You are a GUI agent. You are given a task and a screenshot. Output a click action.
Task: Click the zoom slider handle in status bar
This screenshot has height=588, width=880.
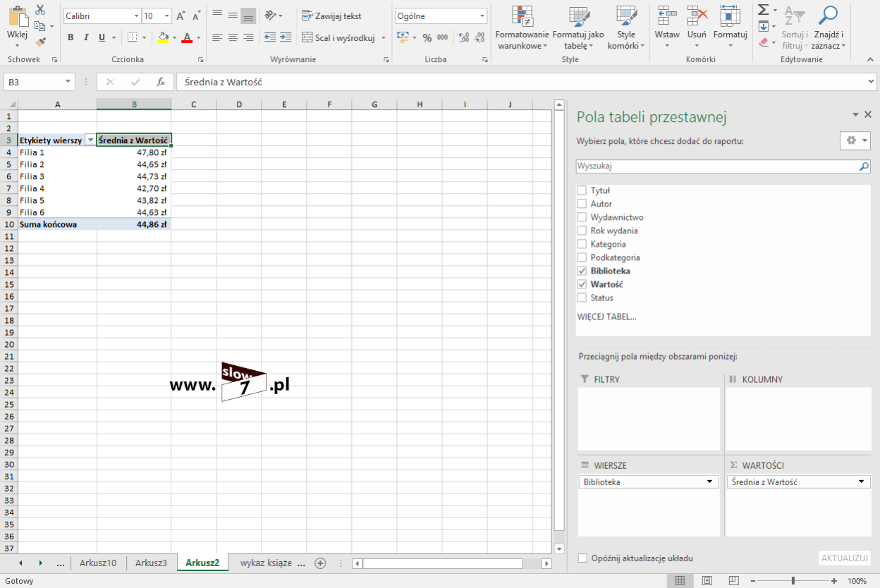(x=793, y=581)
